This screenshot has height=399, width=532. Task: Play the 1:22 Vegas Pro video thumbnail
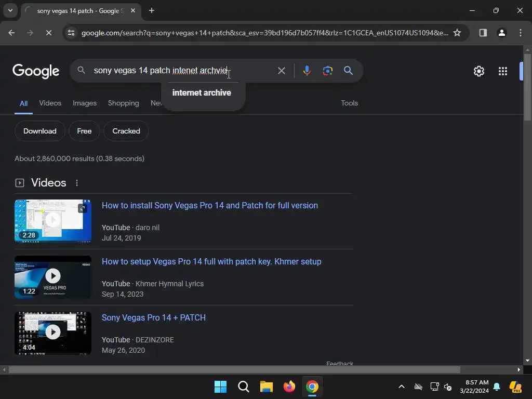click(x=53, y=277)
